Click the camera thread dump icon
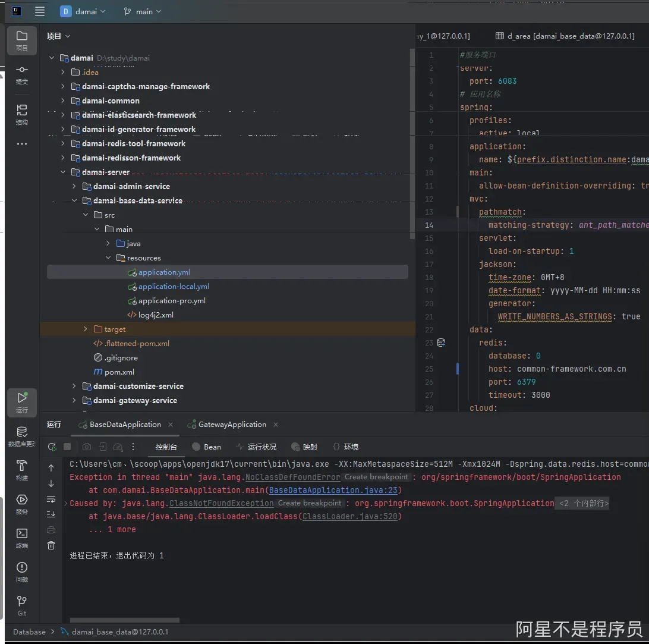649x644 pixels. (87, 447)
